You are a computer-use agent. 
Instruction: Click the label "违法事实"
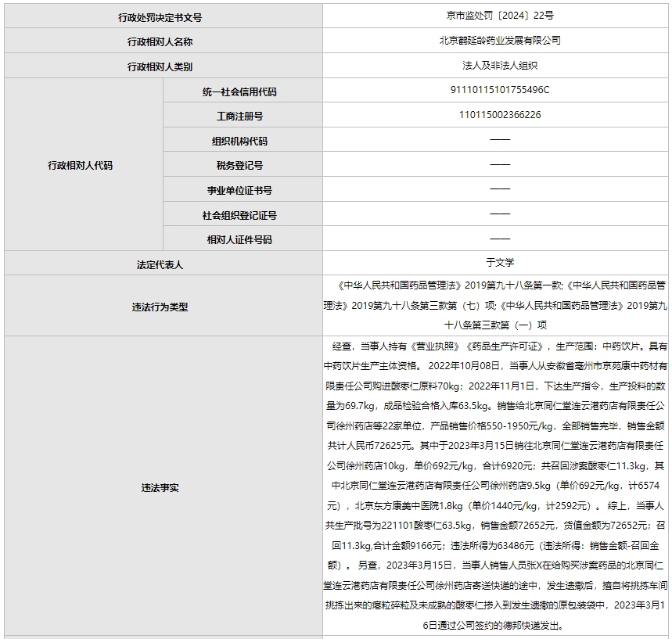[x=160, y=488]
